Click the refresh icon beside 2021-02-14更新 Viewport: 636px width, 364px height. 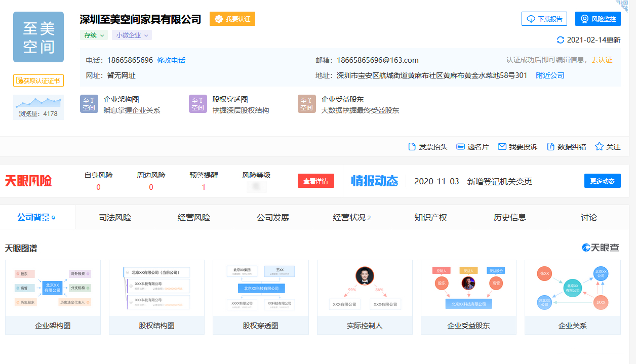[x=560, y=40]
